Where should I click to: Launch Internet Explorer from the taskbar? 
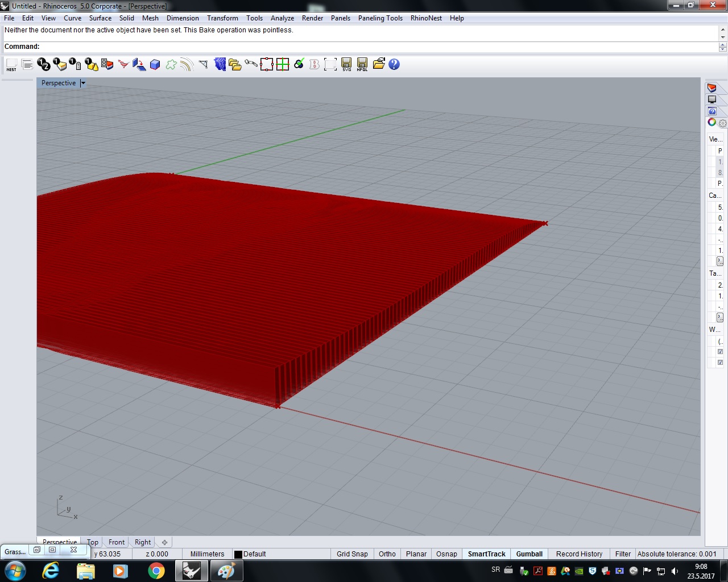(x=51, y=571)
